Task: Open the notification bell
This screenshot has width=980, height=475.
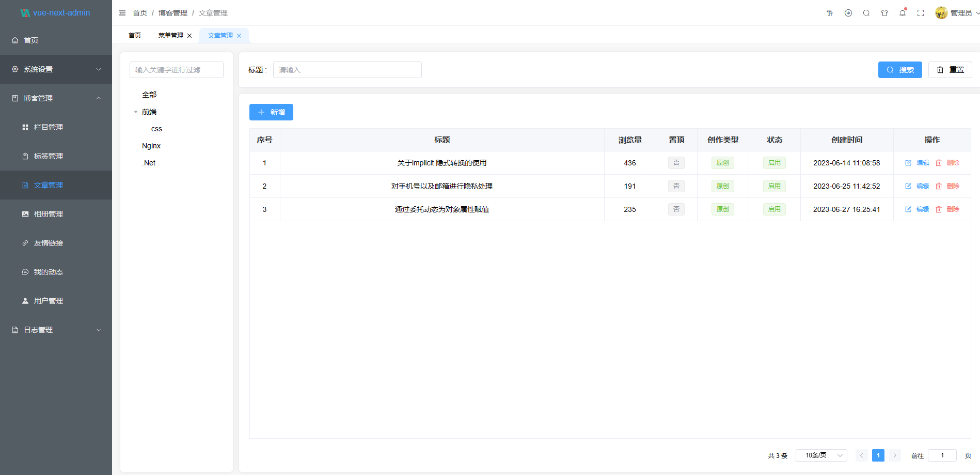Action: point(903,13)
